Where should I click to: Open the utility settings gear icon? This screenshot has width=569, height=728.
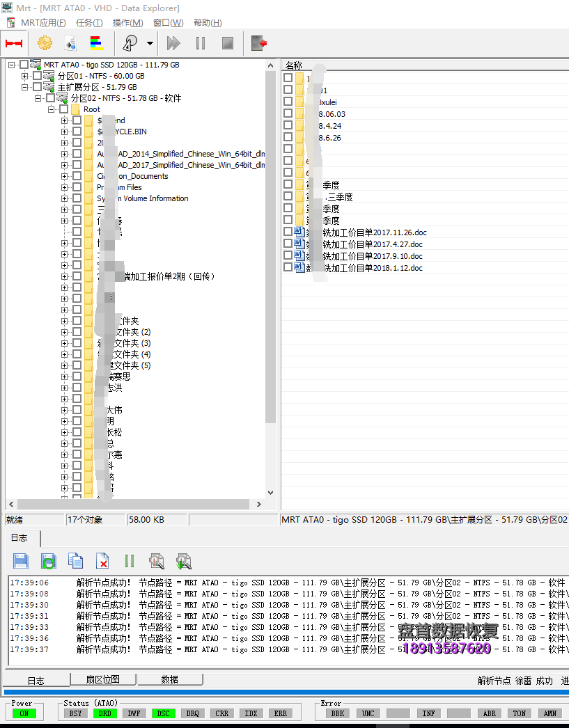45,42
